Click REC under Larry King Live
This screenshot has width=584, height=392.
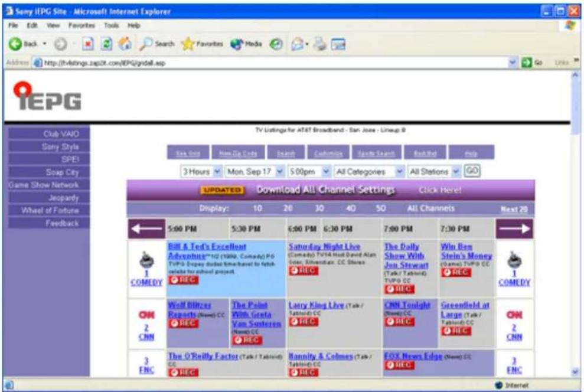[304, 322]
